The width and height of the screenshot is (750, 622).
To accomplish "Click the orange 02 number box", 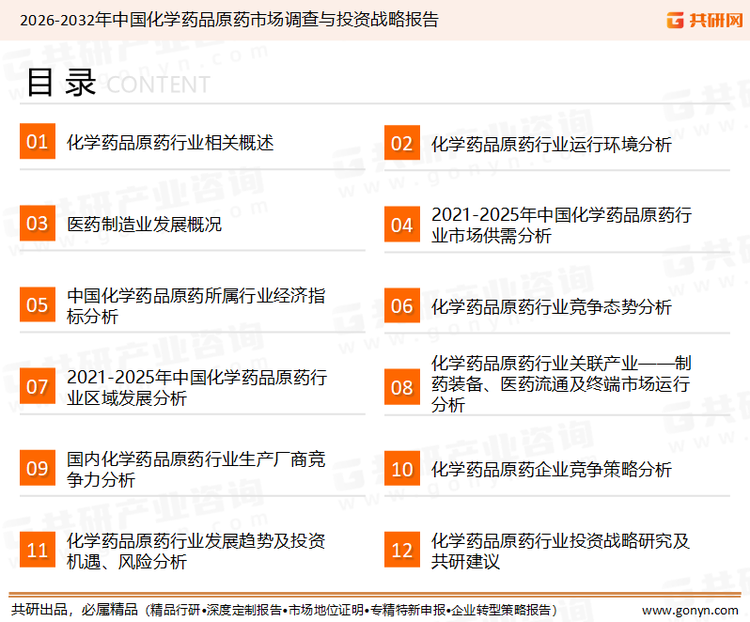I will click(x=402, y=143).
